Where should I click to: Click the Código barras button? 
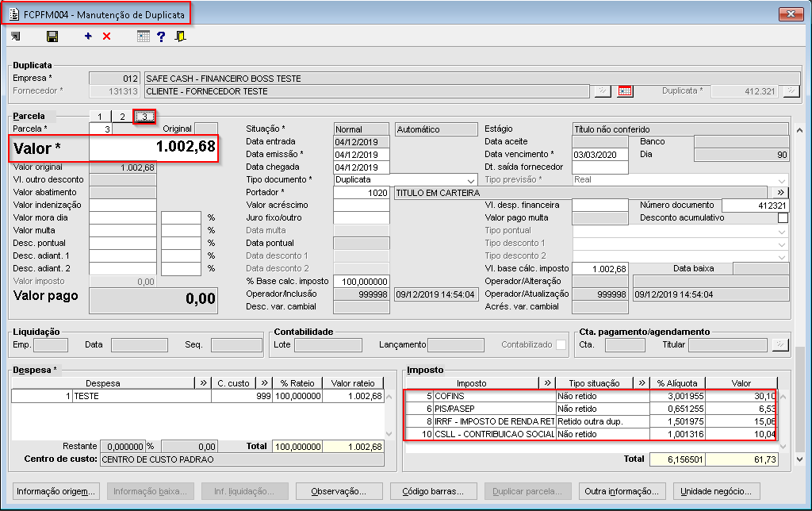[x=433, y=491]
